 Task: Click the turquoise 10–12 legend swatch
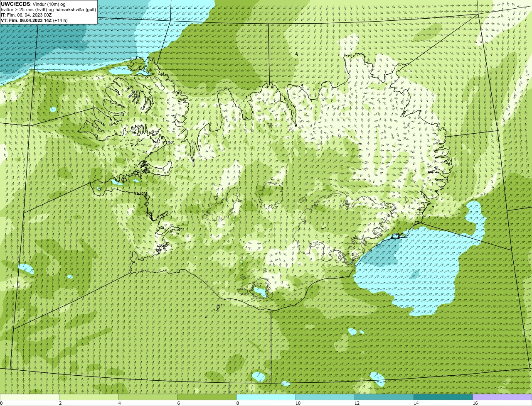point(325,397)
